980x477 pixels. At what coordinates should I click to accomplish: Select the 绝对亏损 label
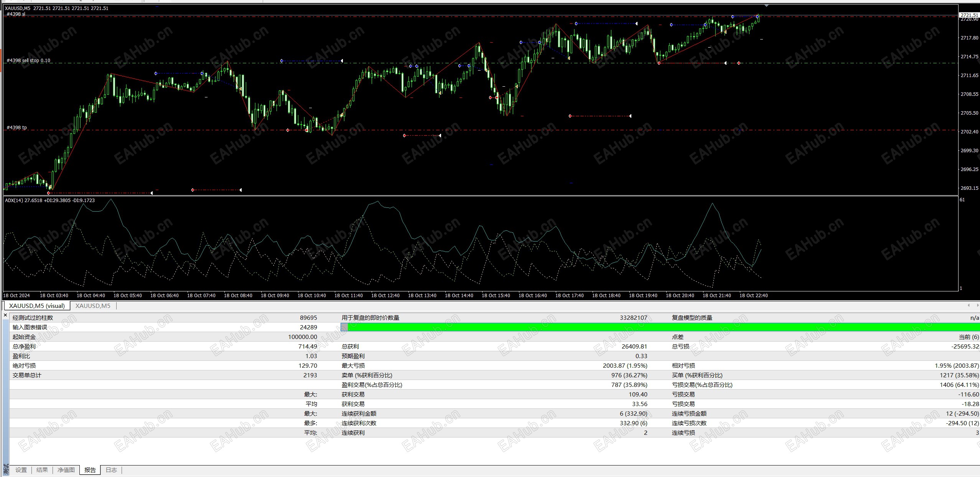(24, 365)
